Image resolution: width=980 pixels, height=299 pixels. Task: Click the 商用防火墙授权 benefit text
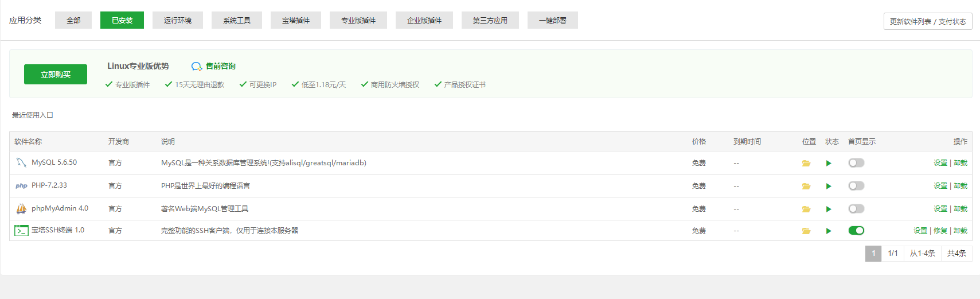pos(395,85)
